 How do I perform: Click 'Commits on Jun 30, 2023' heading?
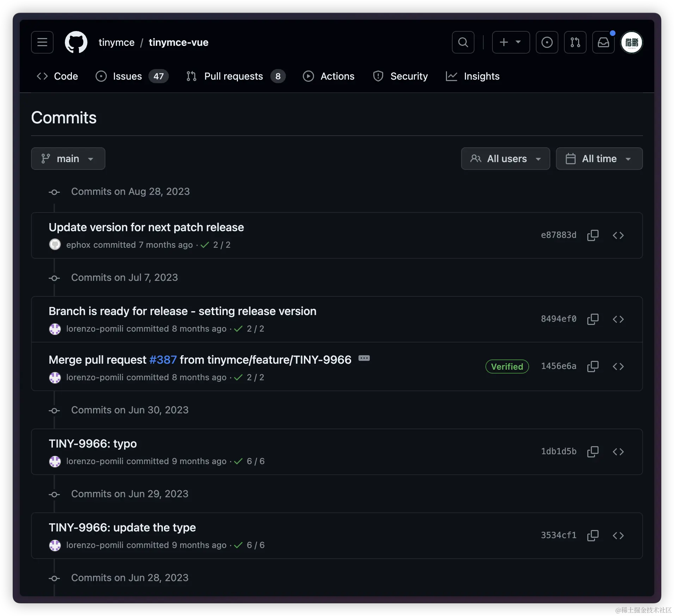(x=130, y=410)
